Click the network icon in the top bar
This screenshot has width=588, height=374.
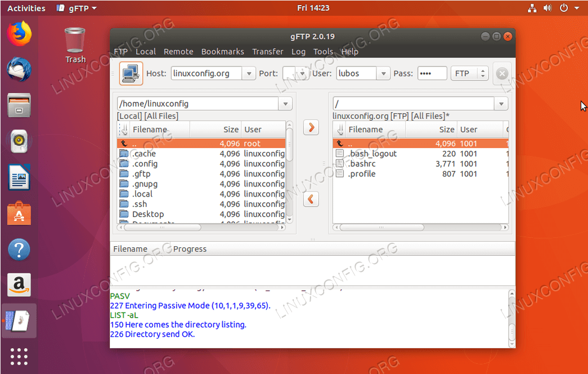(532, 8)
